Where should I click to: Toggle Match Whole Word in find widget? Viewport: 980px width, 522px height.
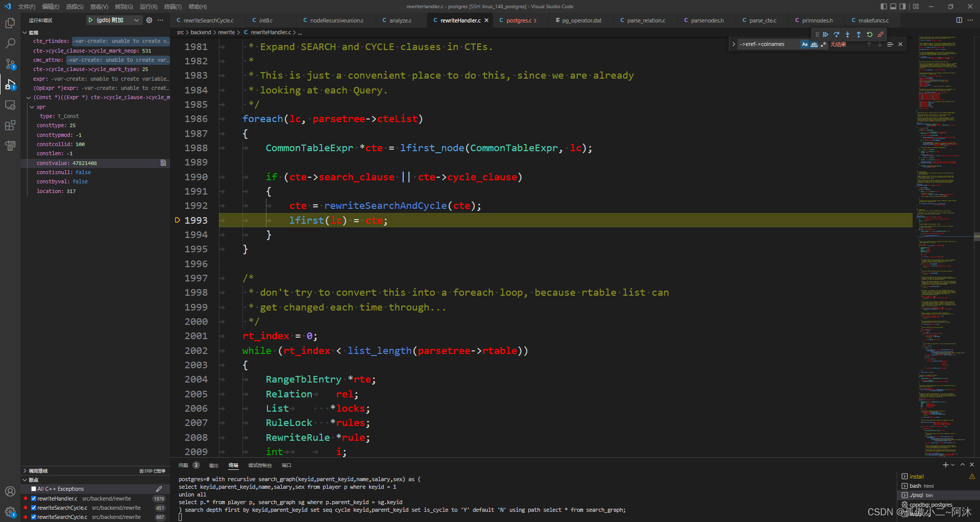pos(814,44)
